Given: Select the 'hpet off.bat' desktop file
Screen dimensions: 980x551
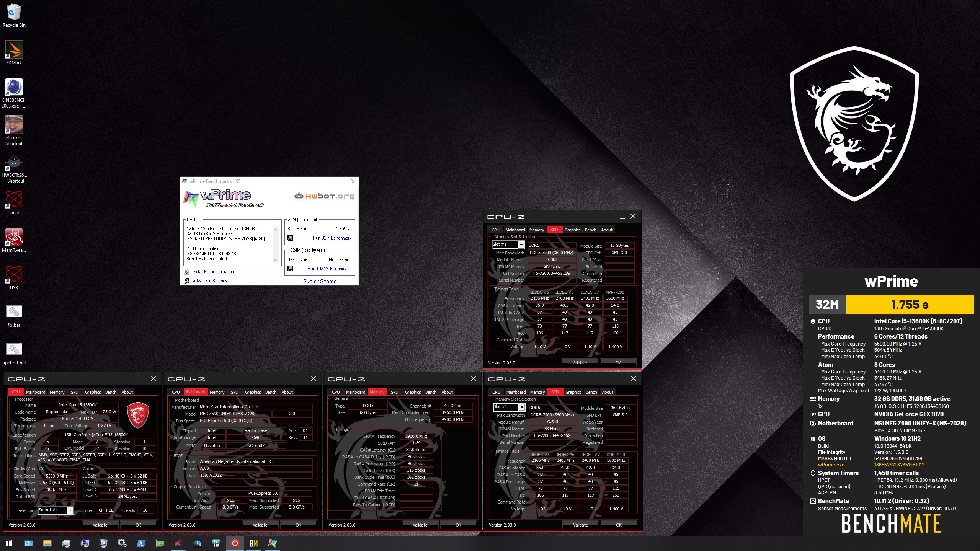Looking at the screenshot, I should click(x=14, y=353).
